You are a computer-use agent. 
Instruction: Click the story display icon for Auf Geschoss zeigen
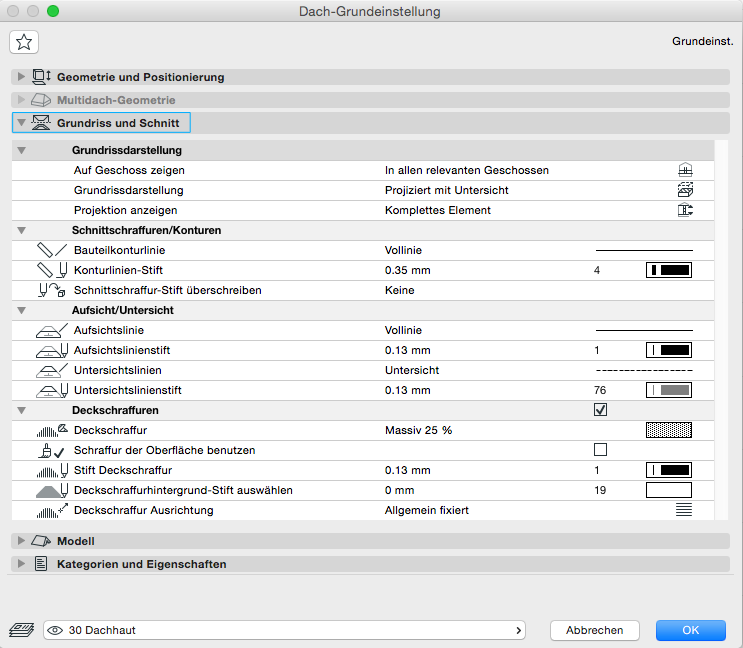(685, 170)
